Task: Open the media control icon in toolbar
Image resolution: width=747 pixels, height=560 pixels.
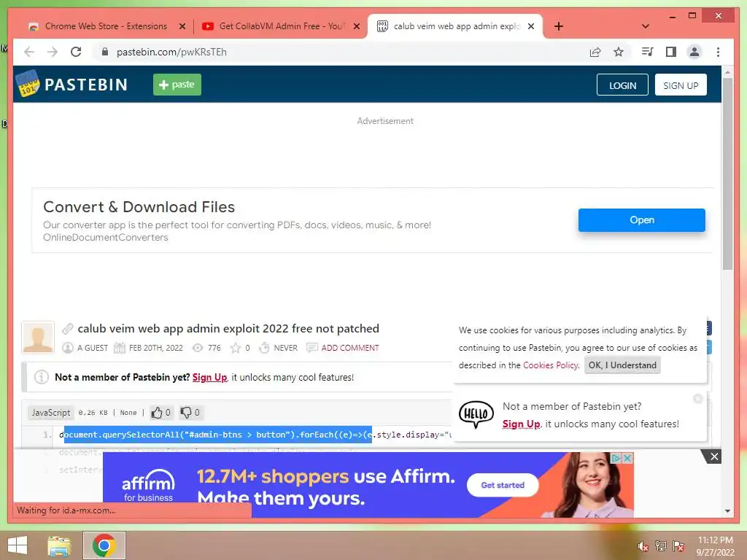Action: 648,52
